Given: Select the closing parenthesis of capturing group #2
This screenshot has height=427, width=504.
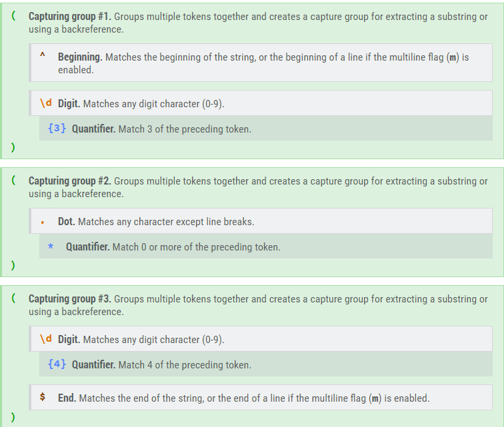Looking at the screenshot, I should tap(13, 264).
